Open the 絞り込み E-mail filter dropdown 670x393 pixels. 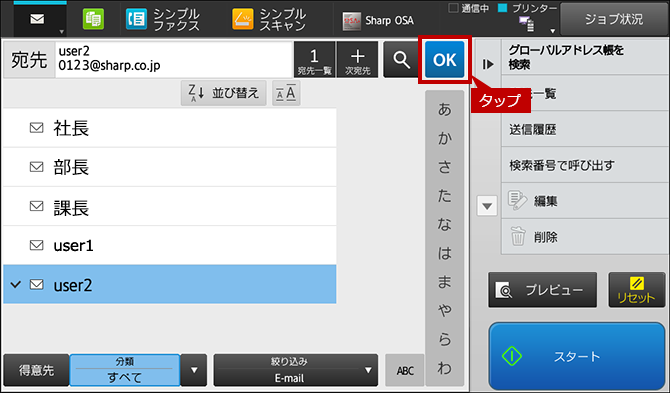(296, 370)
